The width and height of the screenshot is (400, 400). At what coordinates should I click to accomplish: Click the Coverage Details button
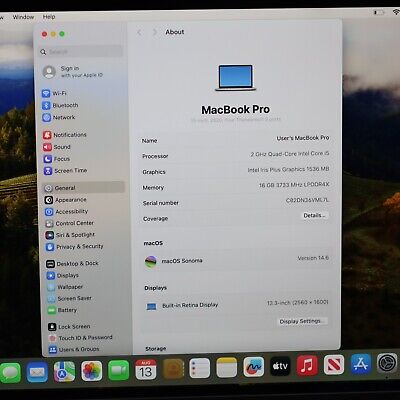(x=314, y=216)
